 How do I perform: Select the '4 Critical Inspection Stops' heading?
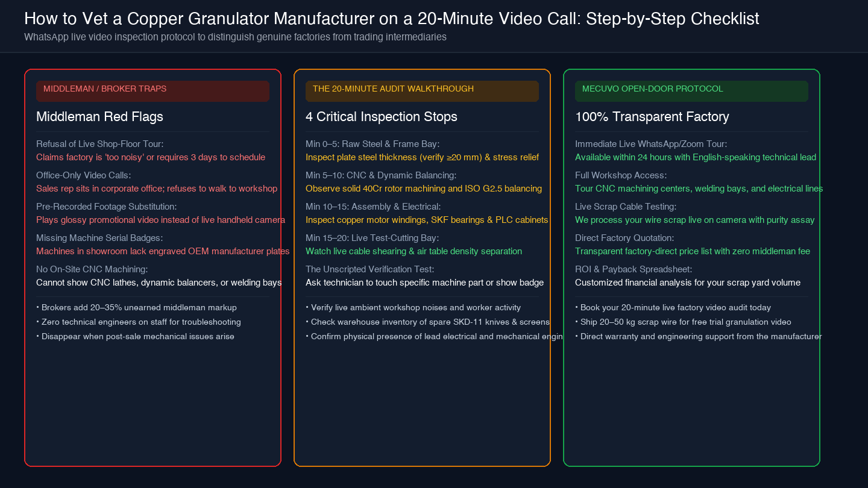382,117
